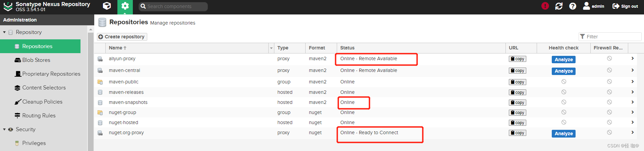Click nuget-group group icon
Image resolution: width=644 pixels, height=151 pixels.
point(100,113)
